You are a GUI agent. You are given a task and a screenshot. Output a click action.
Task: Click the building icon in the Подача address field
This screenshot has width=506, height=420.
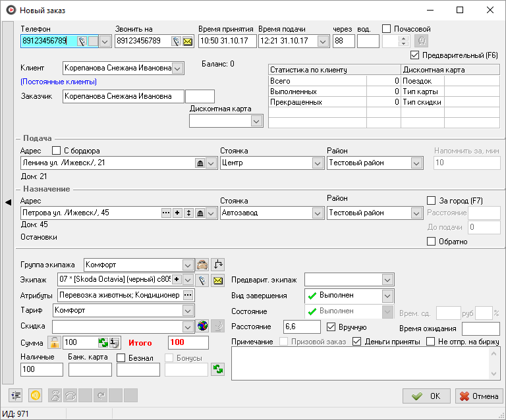coord(200,163)
